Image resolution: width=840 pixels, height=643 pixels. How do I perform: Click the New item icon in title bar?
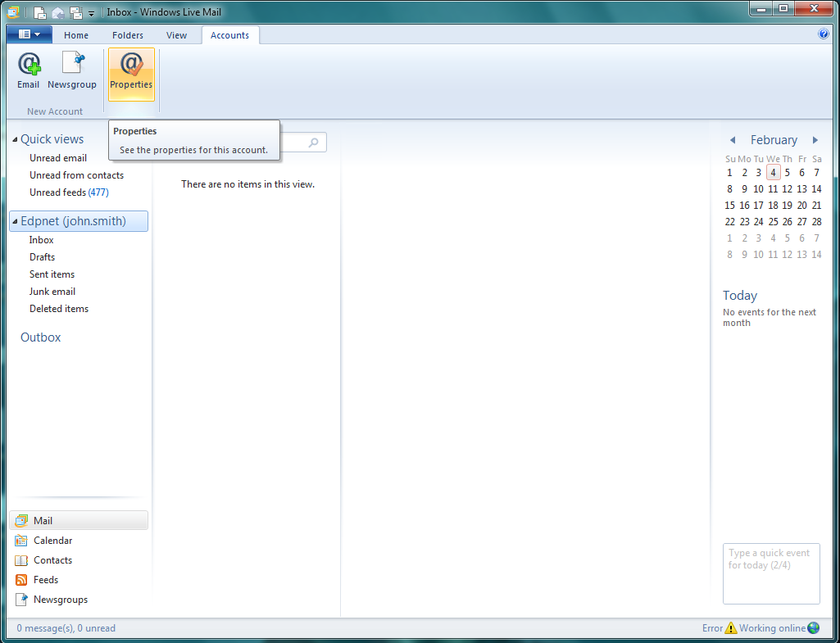(39, 12)
